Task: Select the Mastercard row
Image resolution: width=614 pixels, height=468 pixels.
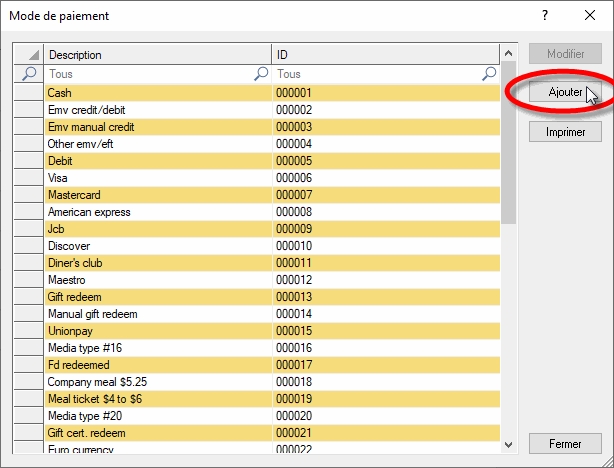Action: 157,195
